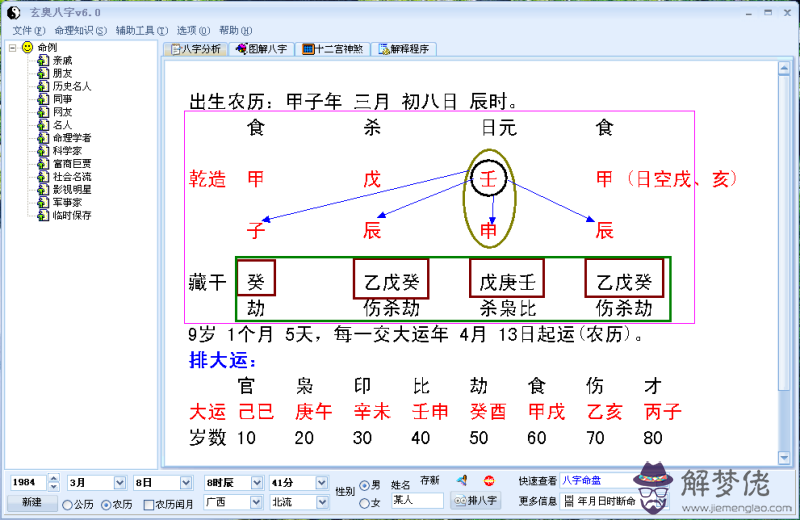Viewport: 800px width, 520px height.
Task: Click the 姓名 name input field
Action: coord(417,500)
